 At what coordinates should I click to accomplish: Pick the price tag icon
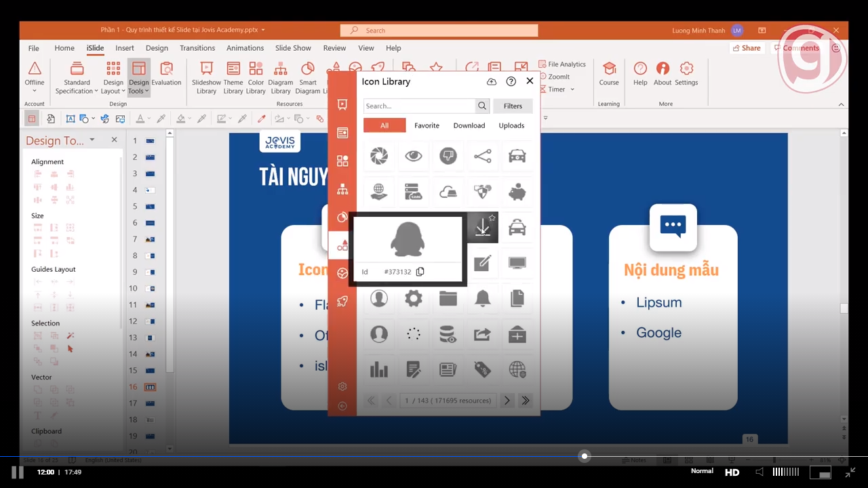pos(483,369)
